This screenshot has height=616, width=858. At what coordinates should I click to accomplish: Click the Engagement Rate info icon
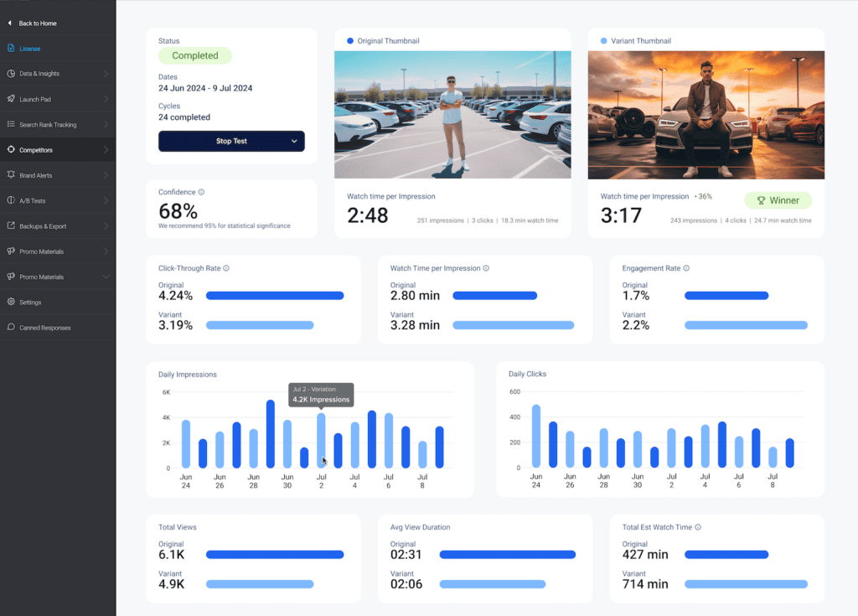coord(686,269)
